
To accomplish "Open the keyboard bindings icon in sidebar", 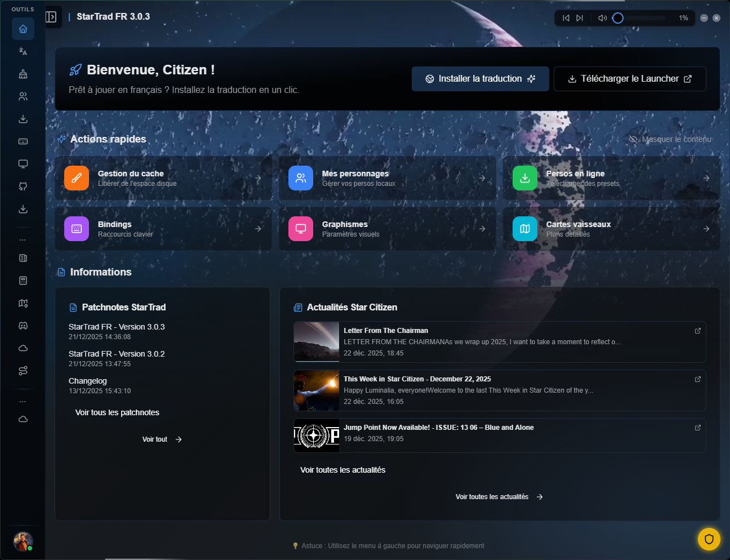I will [23, 141].
